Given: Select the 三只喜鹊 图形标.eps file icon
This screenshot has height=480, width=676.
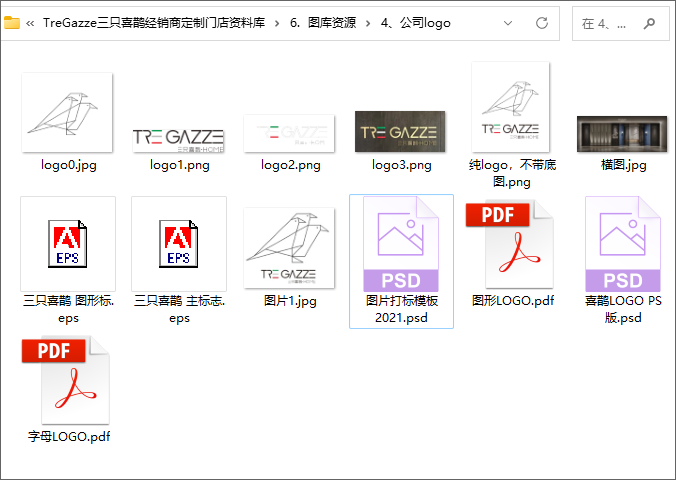Looking at the screenshot, I should [x=68, y=244].
